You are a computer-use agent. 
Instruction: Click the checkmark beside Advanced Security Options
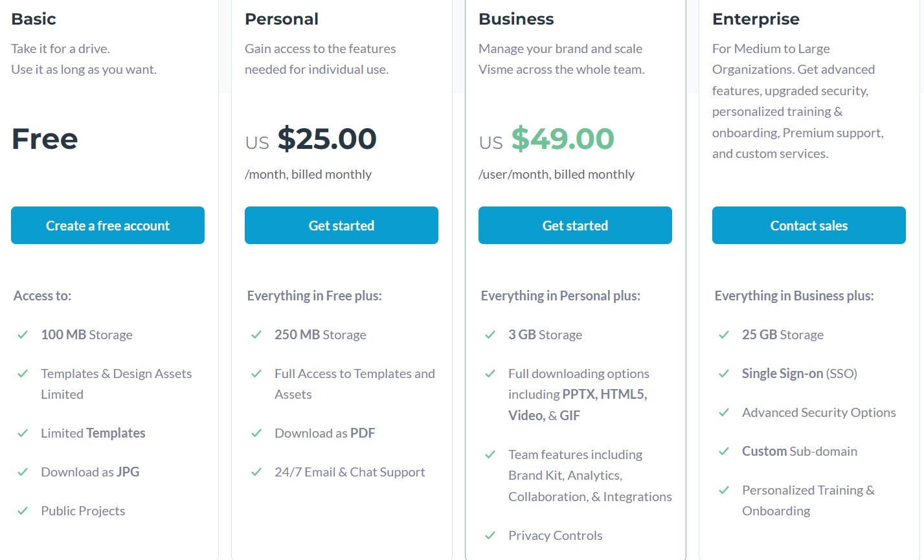click(724, 412)
